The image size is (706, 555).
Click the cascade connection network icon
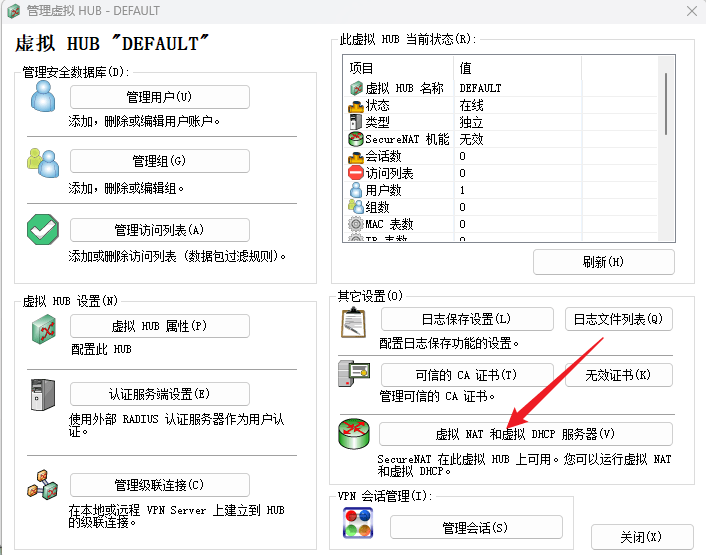[x=43, y=485]
